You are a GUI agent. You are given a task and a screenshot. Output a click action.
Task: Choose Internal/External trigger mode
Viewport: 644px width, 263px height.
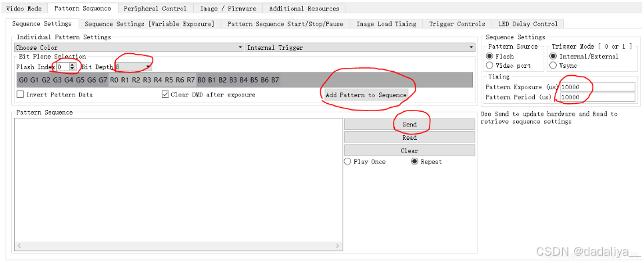click(553, 56)
